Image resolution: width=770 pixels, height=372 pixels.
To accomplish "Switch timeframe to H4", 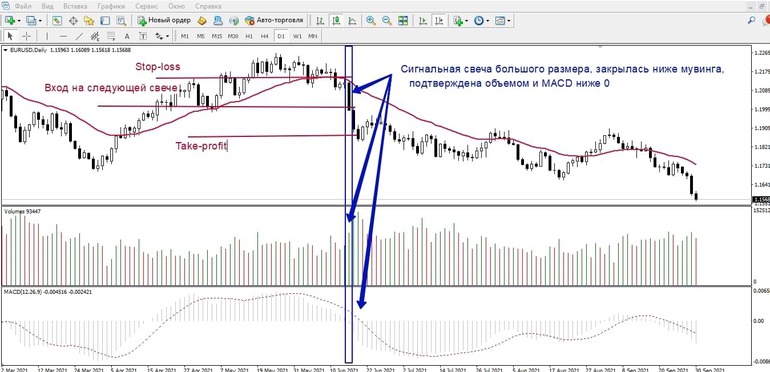I will click(265, 36).
